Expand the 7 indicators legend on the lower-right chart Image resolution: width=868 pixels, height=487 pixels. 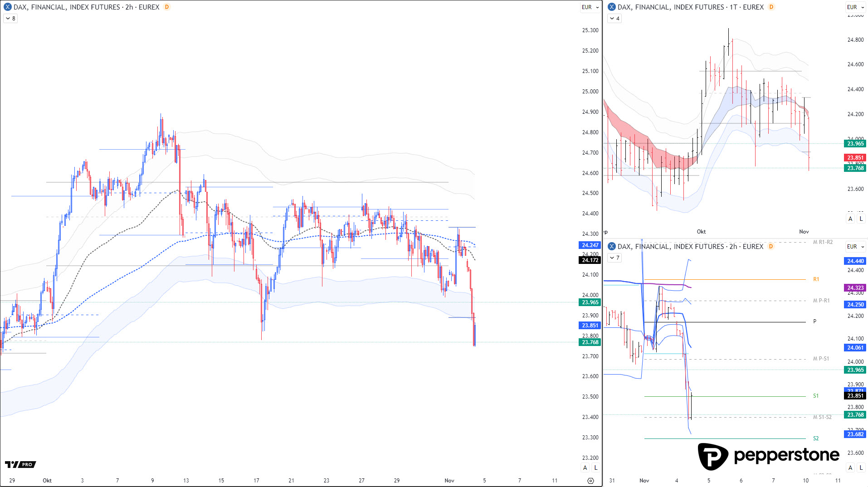tap(614, 258)
